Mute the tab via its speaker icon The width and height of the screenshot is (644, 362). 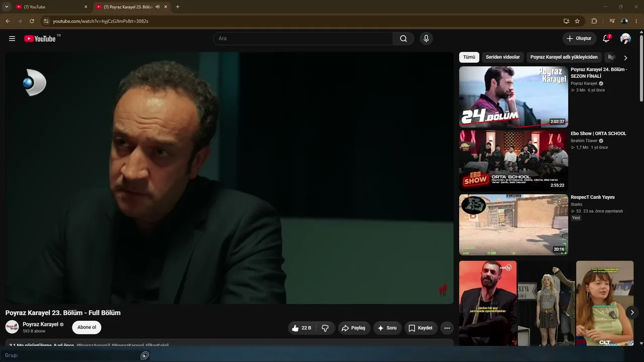tap(158, 7)
